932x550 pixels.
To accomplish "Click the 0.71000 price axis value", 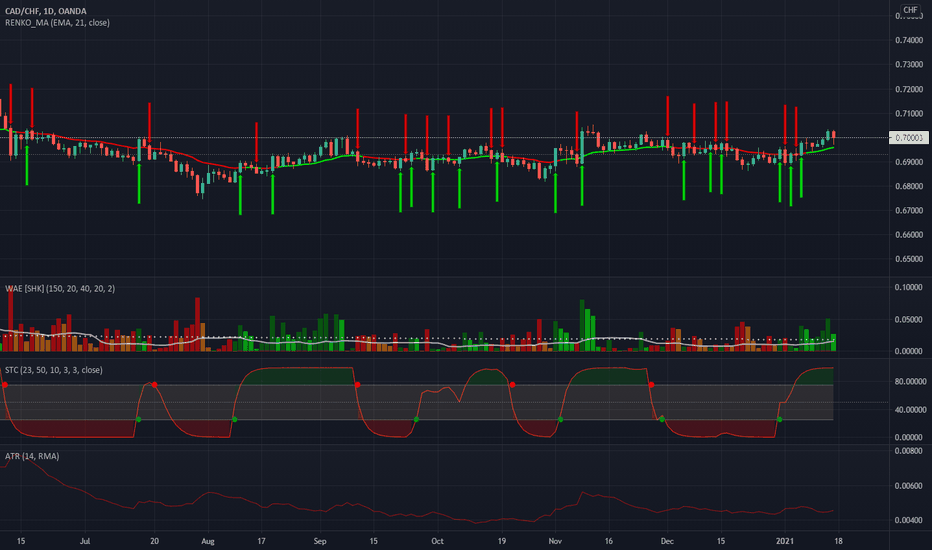I will coord(909,114).
